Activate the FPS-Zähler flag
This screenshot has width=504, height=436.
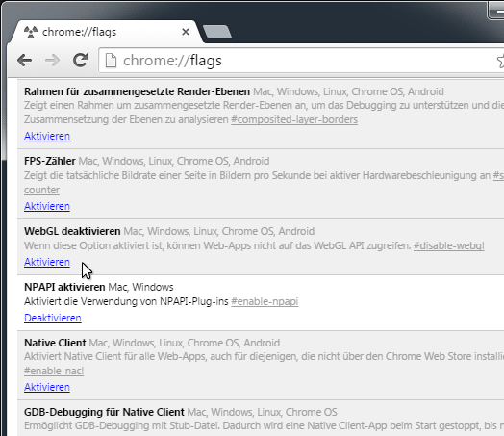(x=47, y=206)
